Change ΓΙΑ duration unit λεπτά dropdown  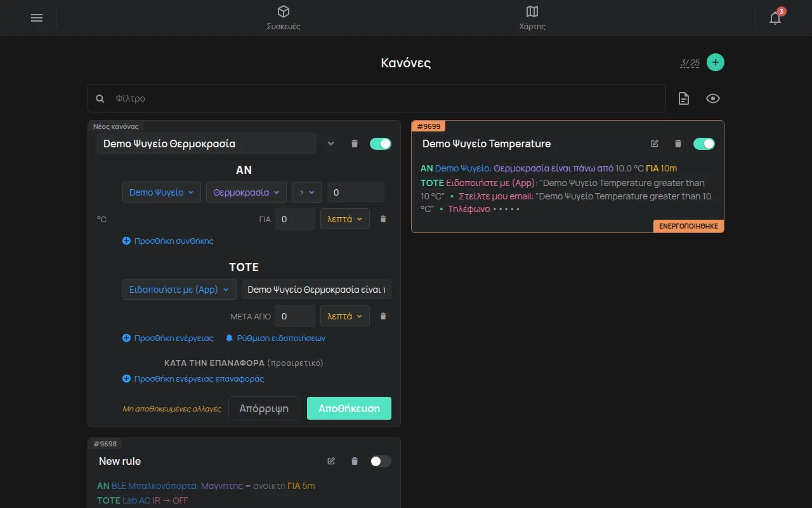click(x=345, y=219)
